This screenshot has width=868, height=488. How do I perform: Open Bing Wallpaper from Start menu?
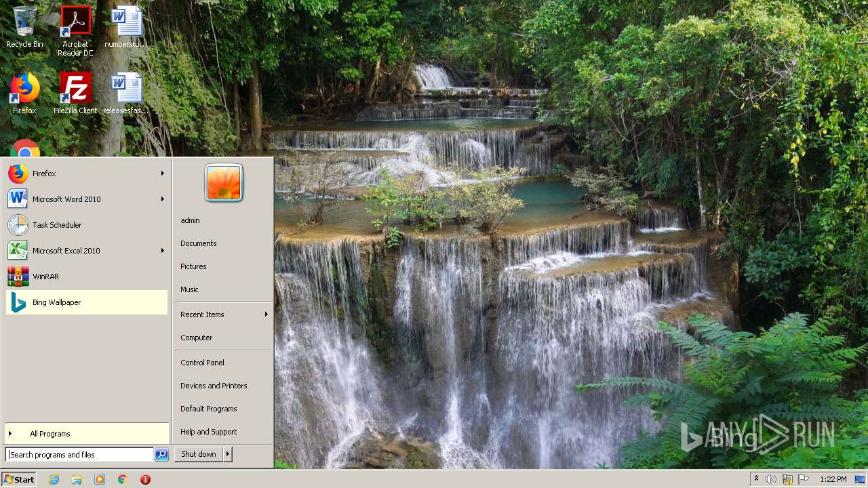tap(87, 302)
